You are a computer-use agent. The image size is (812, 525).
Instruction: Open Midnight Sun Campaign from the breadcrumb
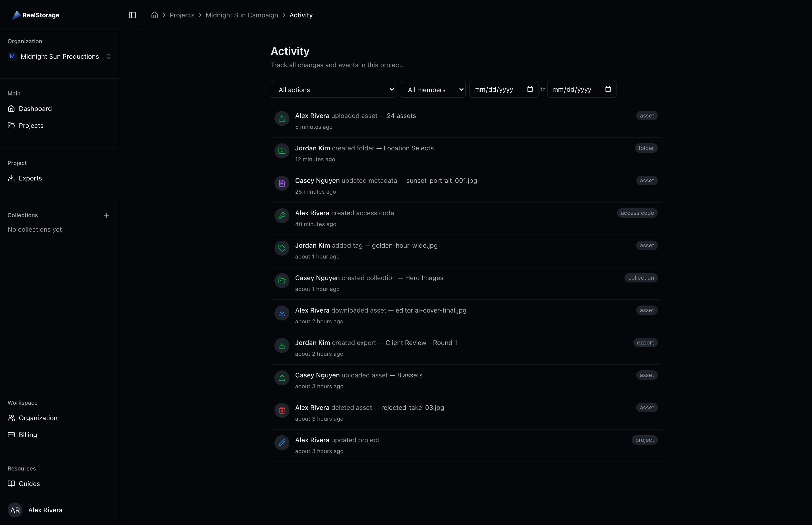(242, 15)
